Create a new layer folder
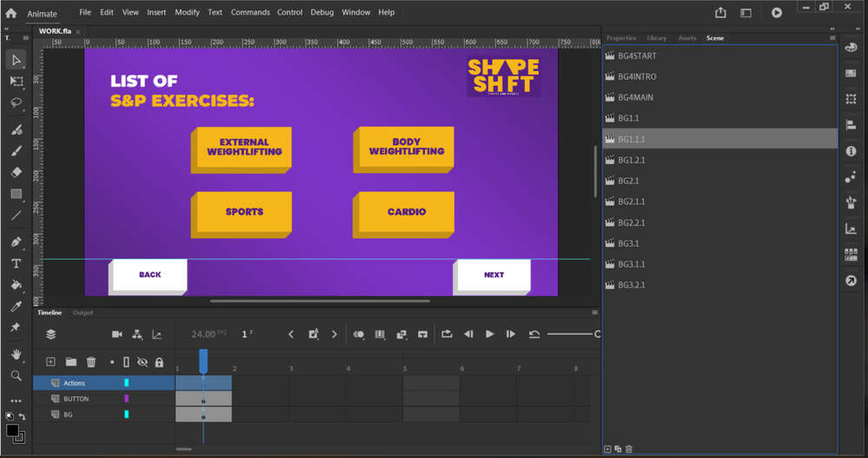 coord(71,362)
